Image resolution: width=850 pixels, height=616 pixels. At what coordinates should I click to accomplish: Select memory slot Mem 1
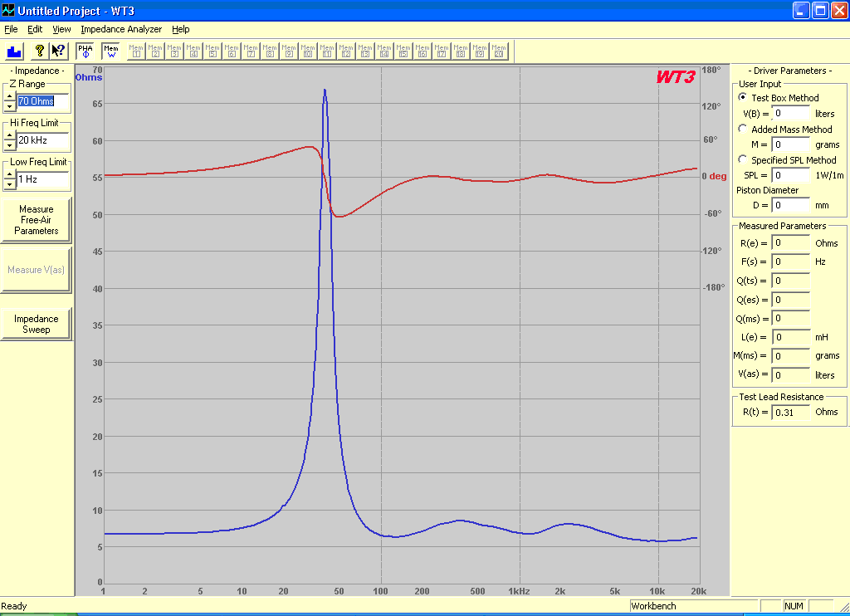click(x=137, y=51)
